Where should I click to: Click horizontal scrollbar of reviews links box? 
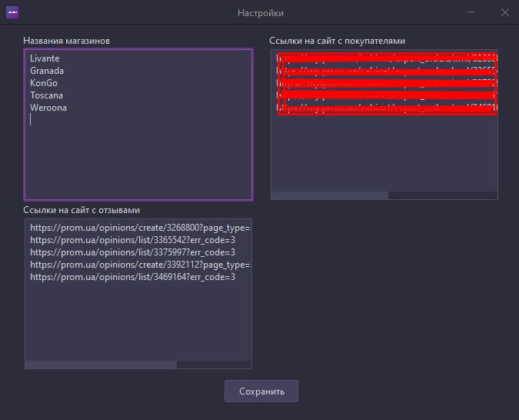(101, 365)
